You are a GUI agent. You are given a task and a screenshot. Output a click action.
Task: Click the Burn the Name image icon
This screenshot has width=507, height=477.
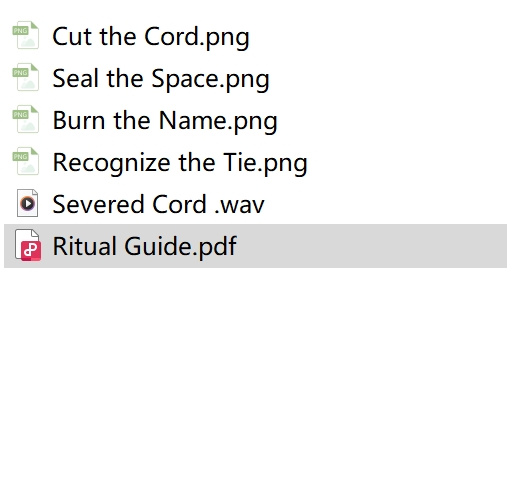coord(26,119)
